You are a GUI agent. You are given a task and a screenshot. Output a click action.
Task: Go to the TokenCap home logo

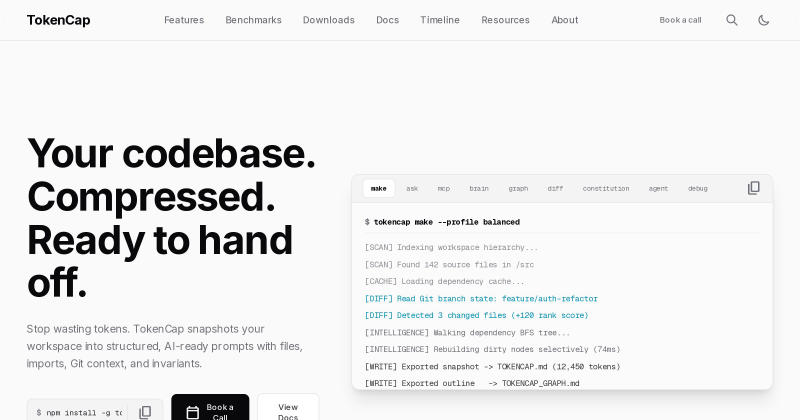[x=59, y=20]
